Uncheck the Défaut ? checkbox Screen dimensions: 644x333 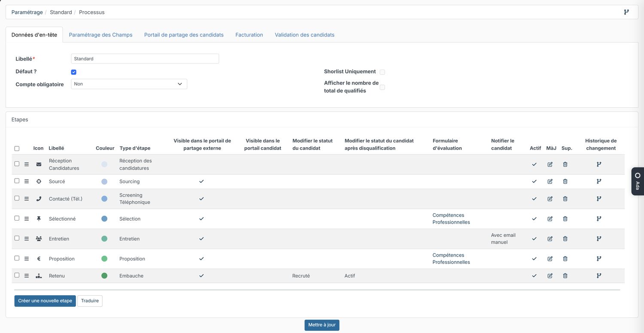tap(74, 72)
